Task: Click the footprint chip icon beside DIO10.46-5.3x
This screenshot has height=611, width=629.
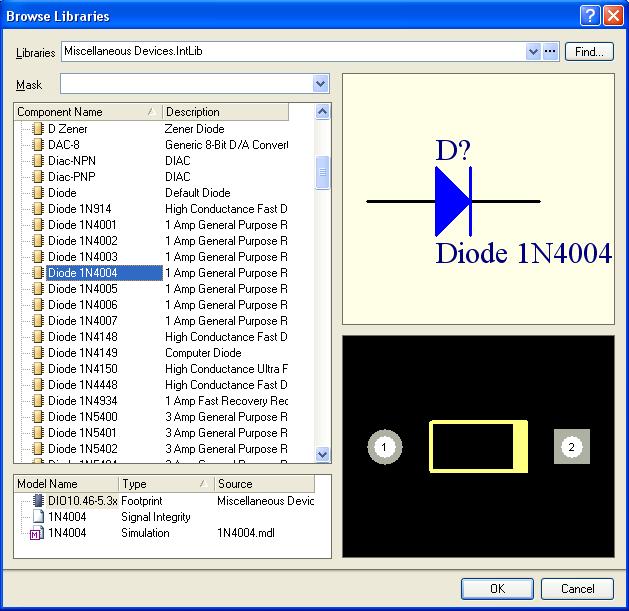Action: (38, 500)
